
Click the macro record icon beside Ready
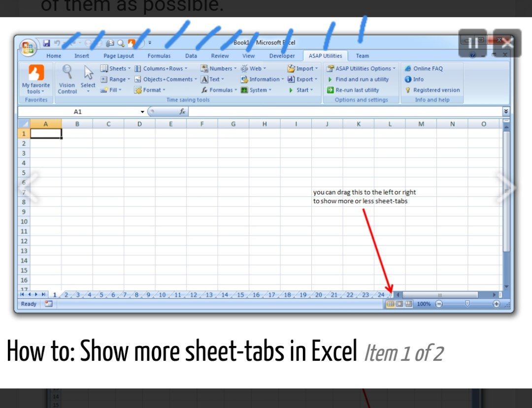tap(48, 304)
